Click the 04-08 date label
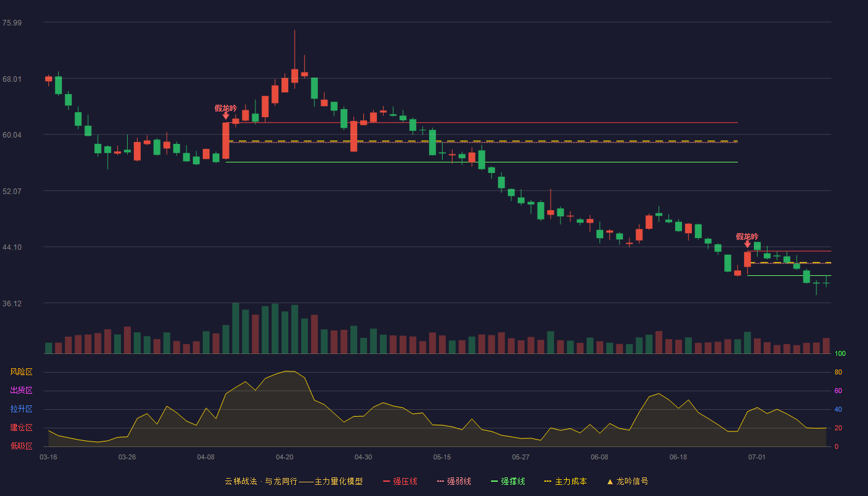 [206, 457]
